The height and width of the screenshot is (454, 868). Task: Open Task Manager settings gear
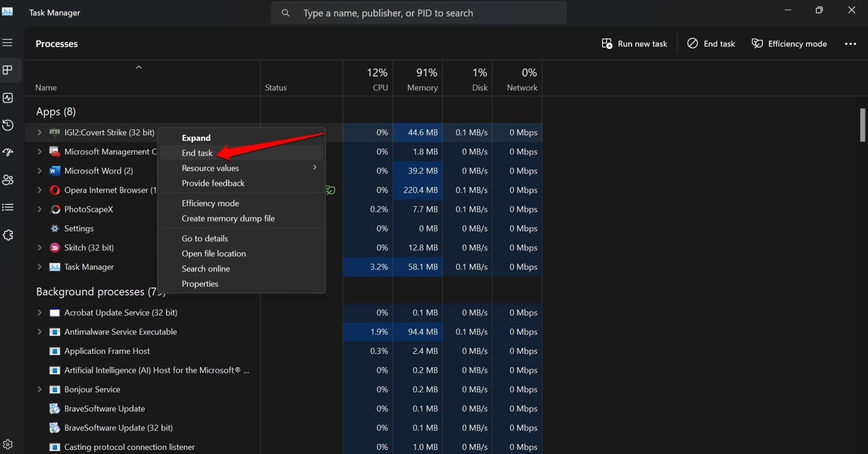click(8, 444)
